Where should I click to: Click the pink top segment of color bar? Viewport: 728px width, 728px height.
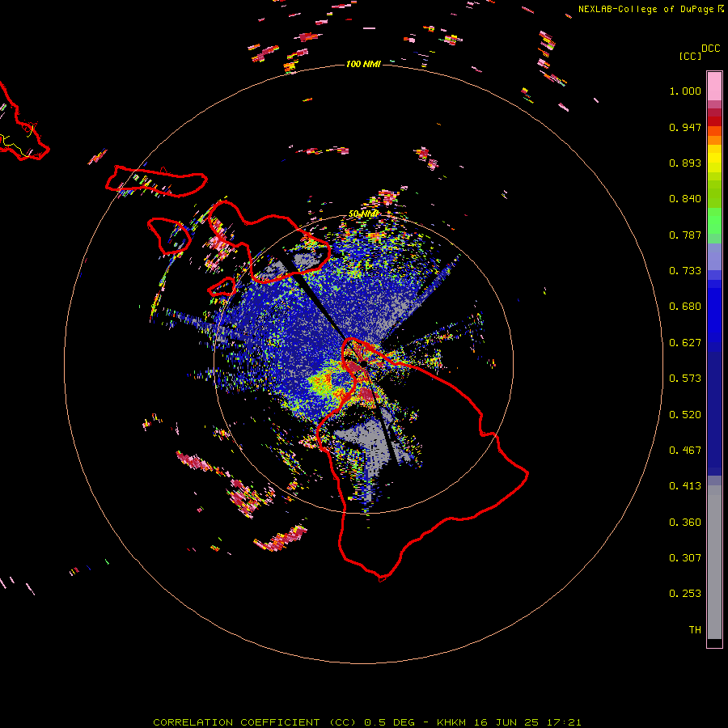point(714,86)
